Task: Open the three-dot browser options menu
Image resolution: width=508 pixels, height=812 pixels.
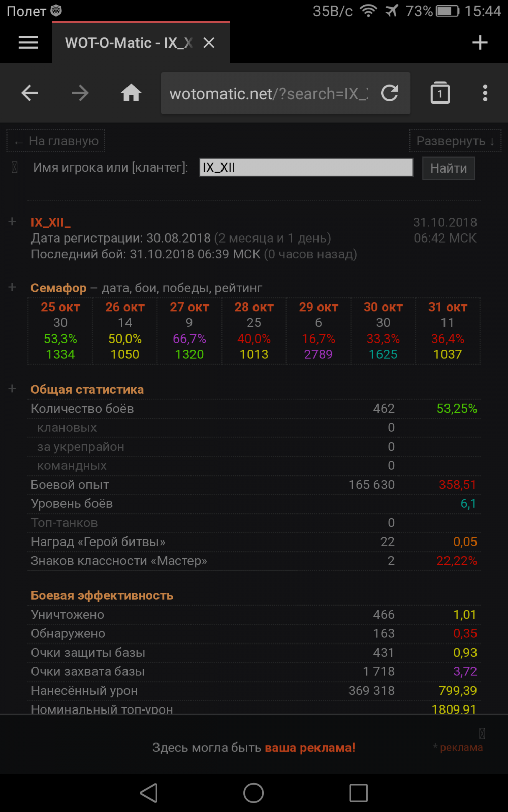Action: point(485,93)
